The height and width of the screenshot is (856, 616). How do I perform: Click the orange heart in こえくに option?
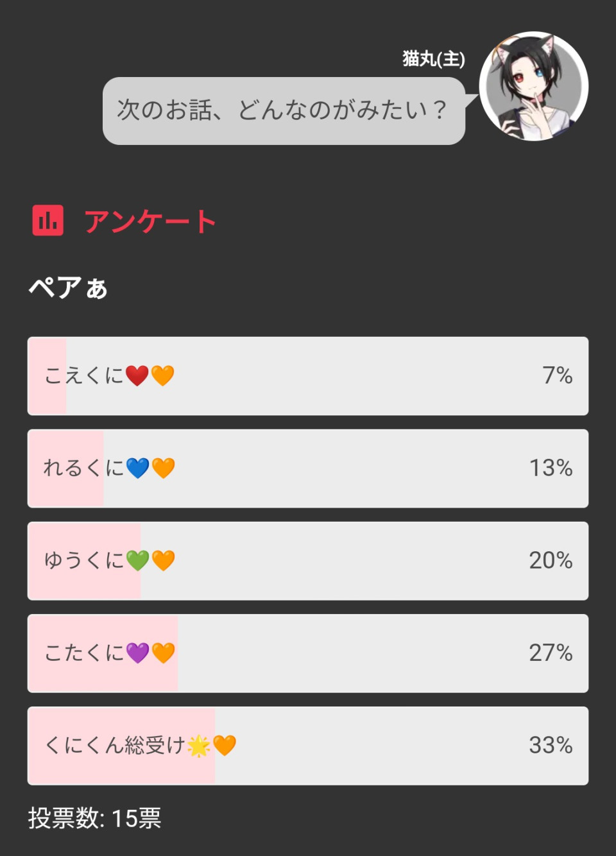163,375
